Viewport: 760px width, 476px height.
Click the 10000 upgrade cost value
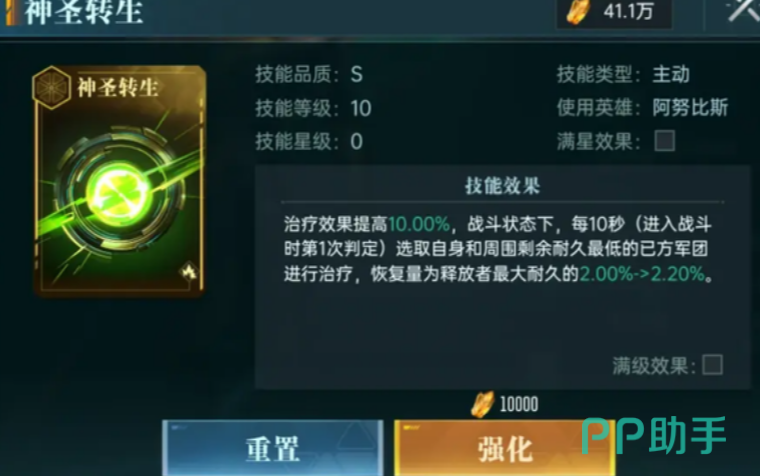point(519,404)
